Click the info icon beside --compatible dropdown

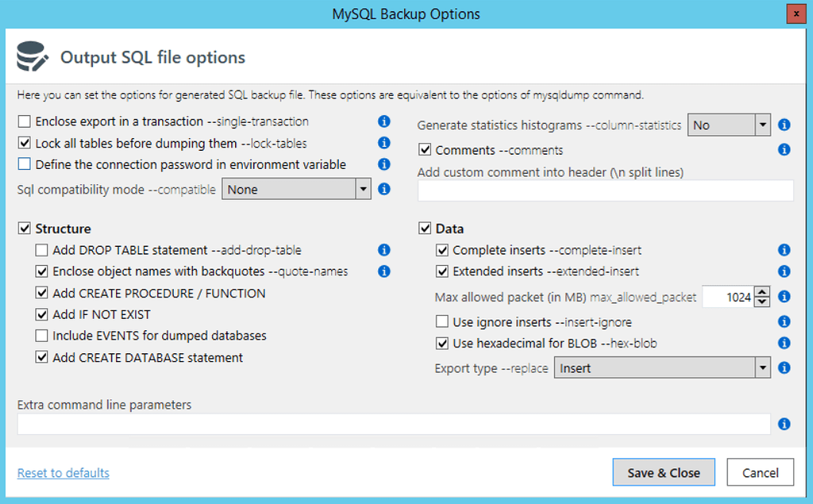(384, 189)
